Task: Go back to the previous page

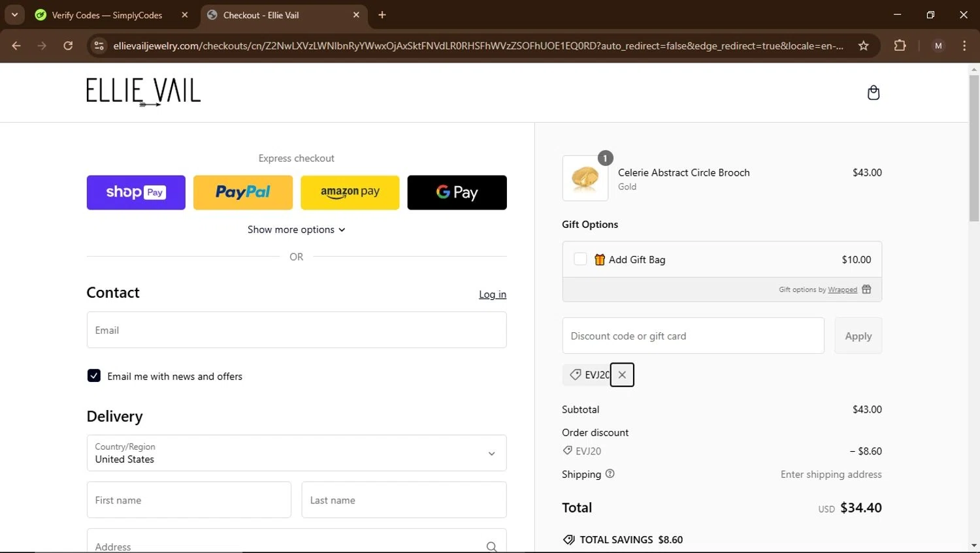Action: 16,46
